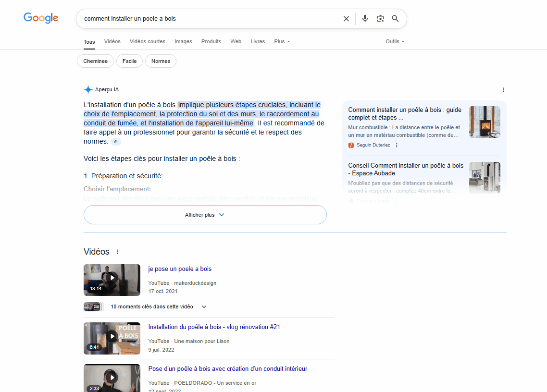The height and width of the screenshot is (392, 547).
Task: Open the three-dot menu for Aperçu IA
Action: click(503, 90)
